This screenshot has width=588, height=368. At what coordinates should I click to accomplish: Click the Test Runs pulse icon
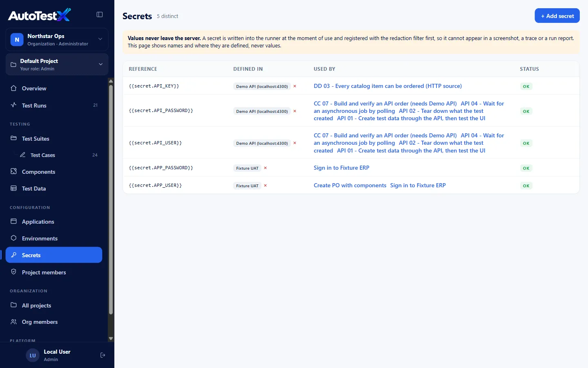13,105
